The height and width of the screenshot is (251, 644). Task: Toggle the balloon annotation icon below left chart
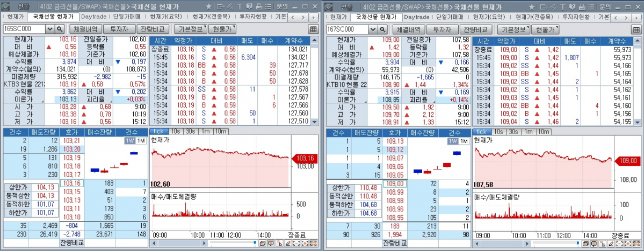[271, 243]
